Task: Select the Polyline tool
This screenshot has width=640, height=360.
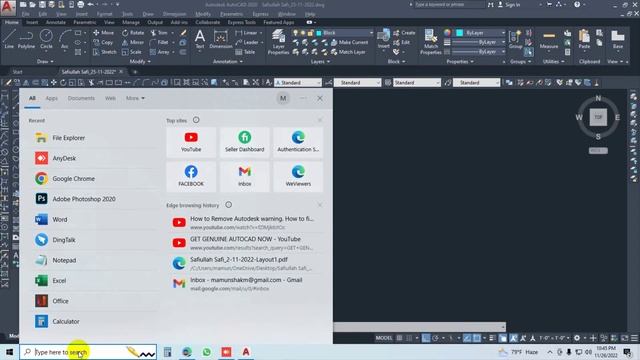Action: click(26, 39)
